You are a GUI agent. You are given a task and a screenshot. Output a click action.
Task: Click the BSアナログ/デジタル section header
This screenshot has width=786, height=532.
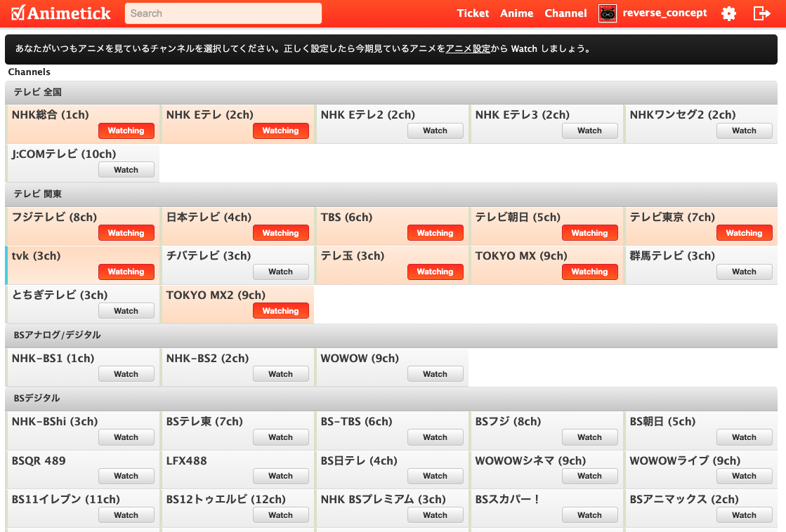pos(391,335)
